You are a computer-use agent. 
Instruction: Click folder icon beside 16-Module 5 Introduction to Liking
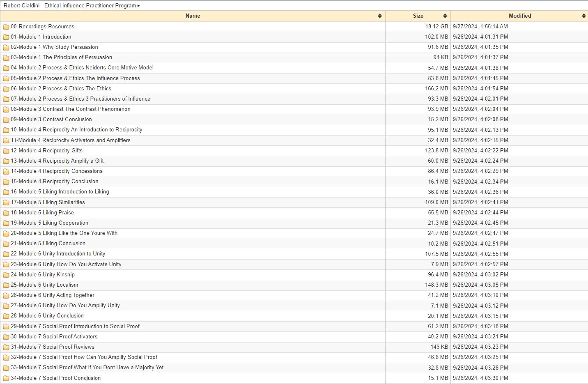[6, 192]
